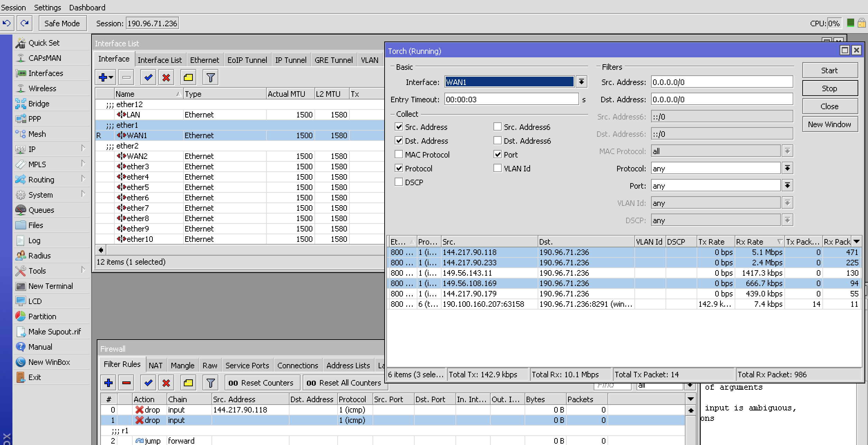Click the Entry Timeout input field

[x=511, y=100]
